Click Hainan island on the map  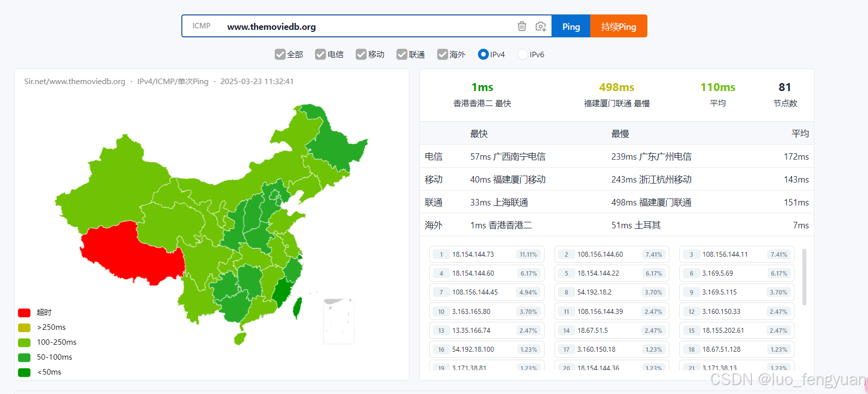240,339
